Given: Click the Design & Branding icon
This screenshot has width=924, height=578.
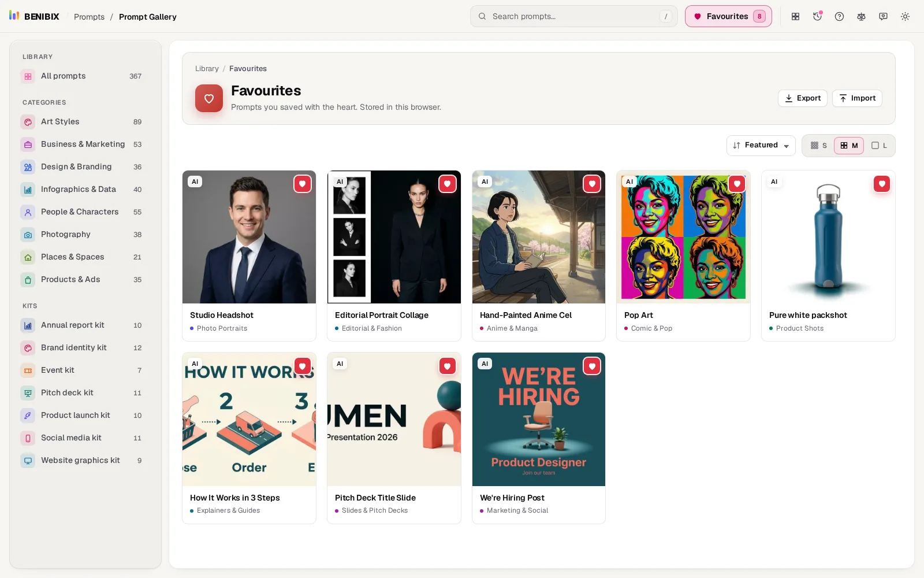Looking at the screenshot, I should point(28,167).
